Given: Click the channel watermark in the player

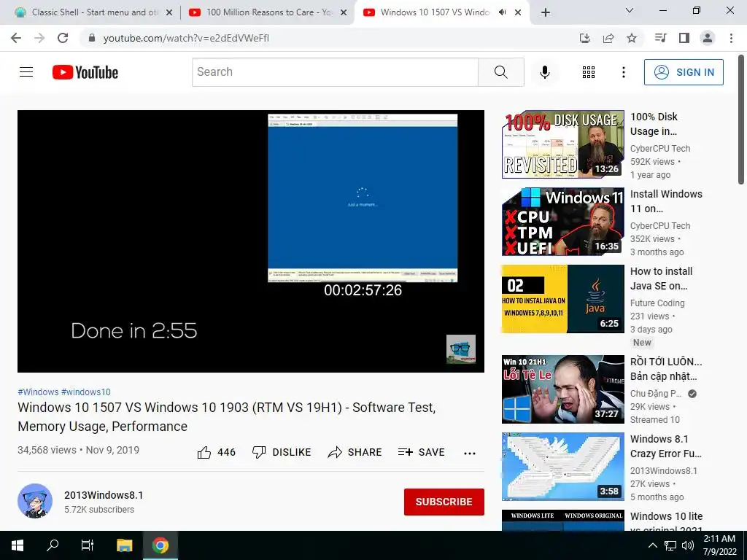Looking at the screenshot, I should tap(461, 349).
